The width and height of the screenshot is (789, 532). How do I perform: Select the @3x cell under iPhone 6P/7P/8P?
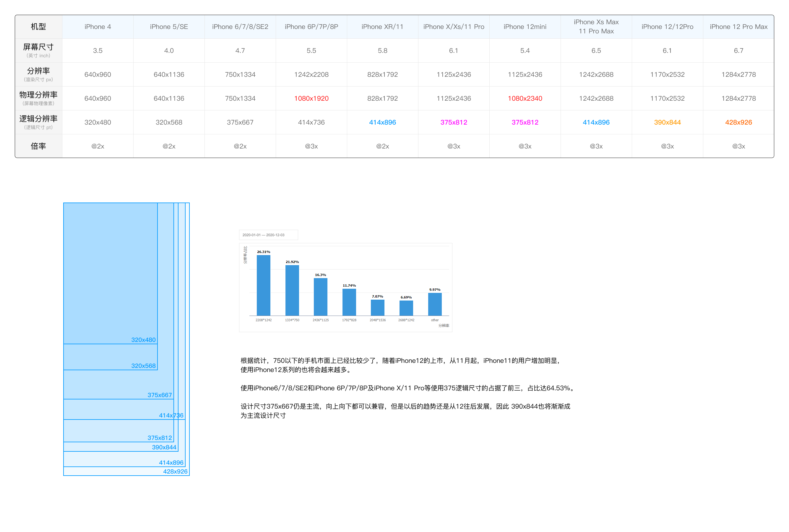coord(311,146)
